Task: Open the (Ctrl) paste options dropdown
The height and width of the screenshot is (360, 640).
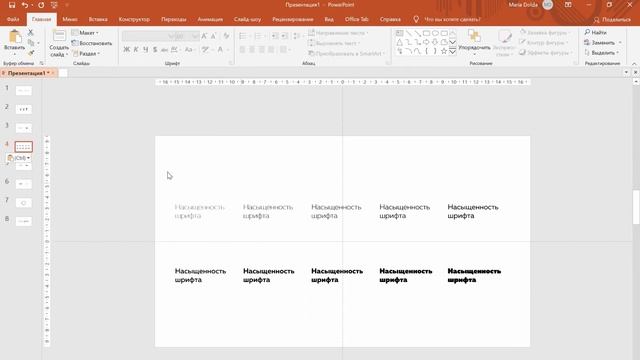Action: tap(19, 158)
